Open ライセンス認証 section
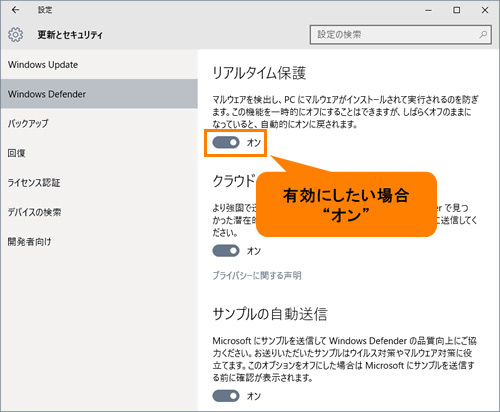Image resolution: width=500 pixels, height=412 pixels. point(99,183)
